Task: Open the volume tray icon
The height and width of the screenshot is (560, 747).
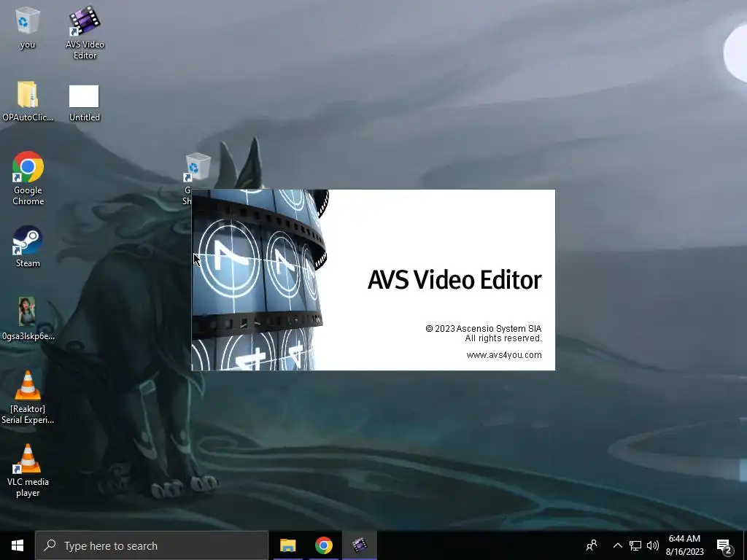Action: (x=653, y=545)
